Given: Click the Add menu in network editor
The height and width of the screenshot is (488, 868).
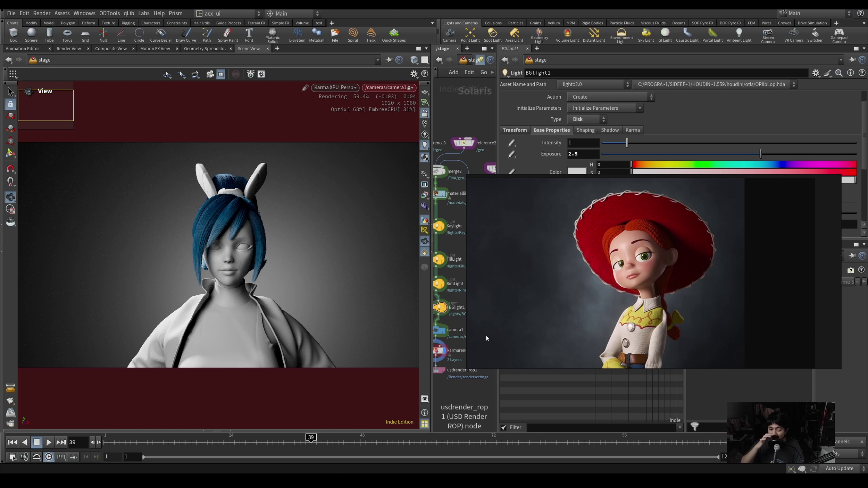Looking at the screenshot, I should pyautogui.click(x=453, y=72).
